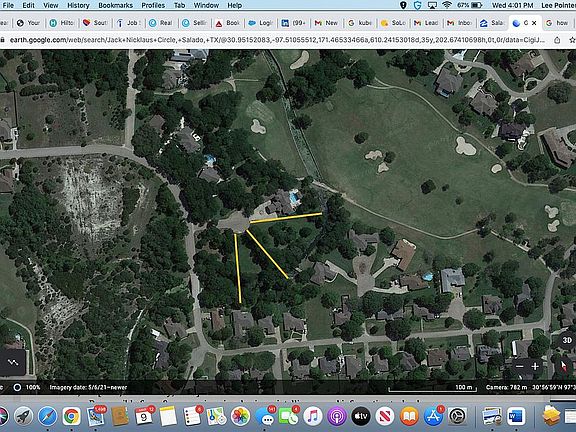Open the Tab menu
The image size is (576, 432).
[x=179, y=5]
